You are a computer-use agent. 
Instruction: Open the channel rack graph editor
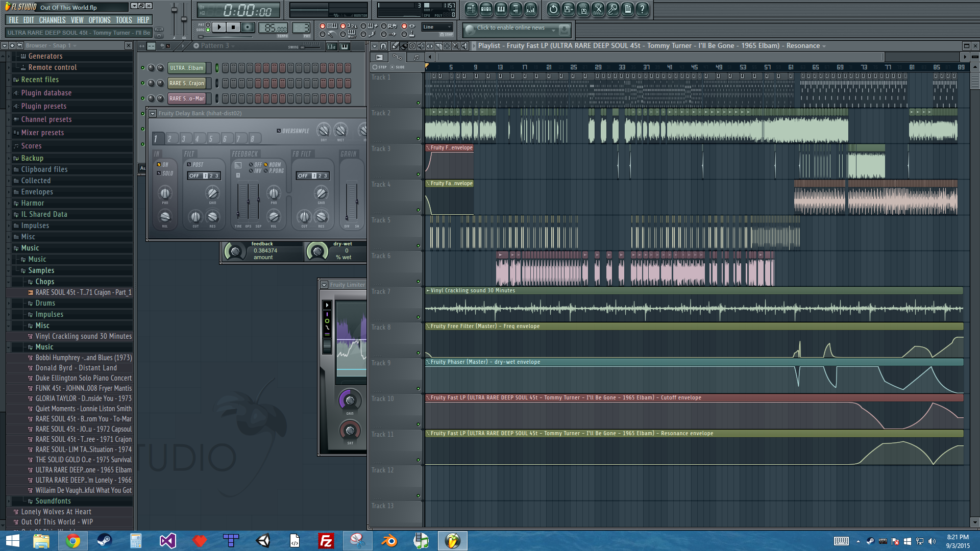point(332,46)
